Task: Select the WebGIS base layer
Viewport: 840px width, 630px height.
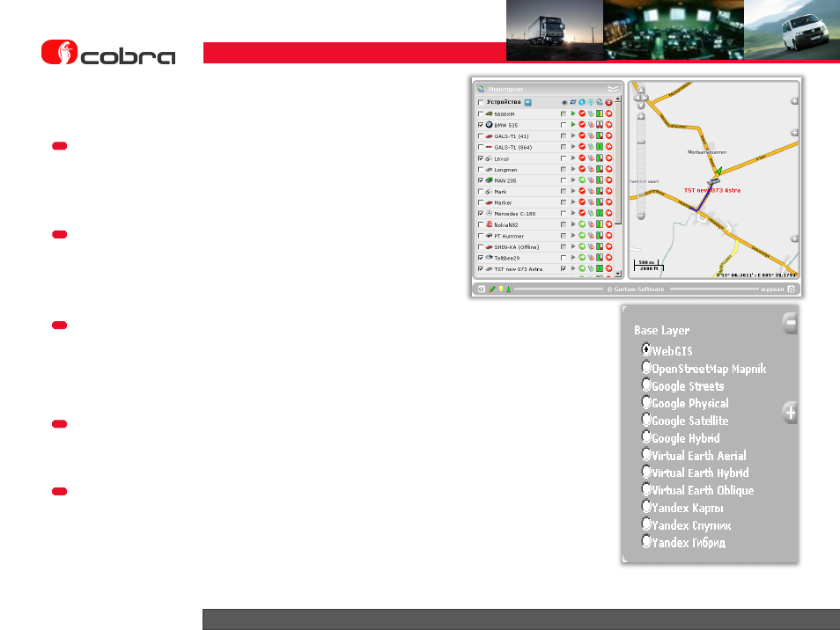Action: pos(646,350)
